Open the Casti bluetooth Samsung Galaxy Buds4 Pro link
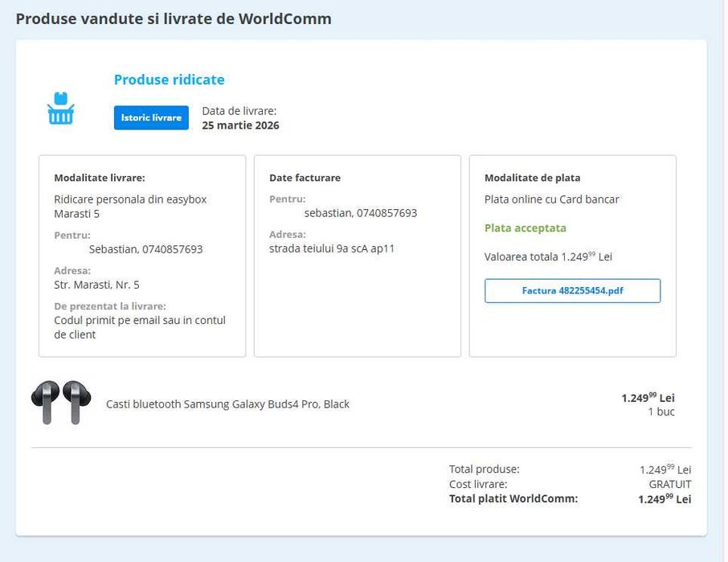728x562 pixels. (x=227, y=404)
